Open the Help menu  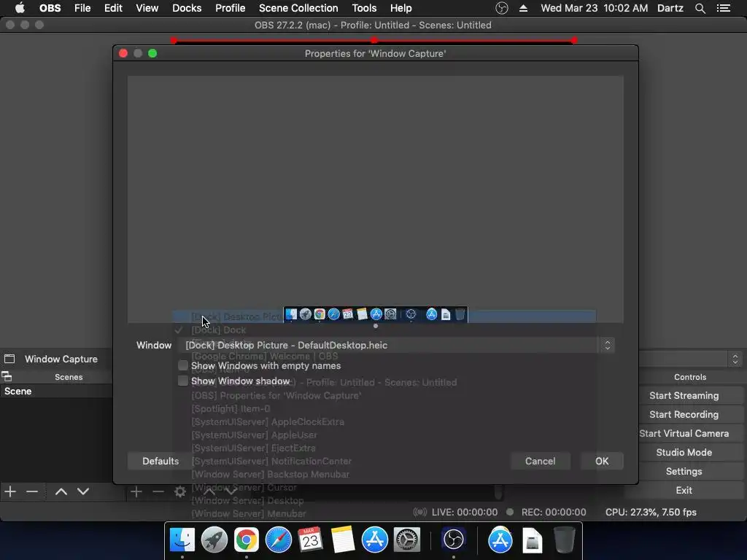[400, 8]
